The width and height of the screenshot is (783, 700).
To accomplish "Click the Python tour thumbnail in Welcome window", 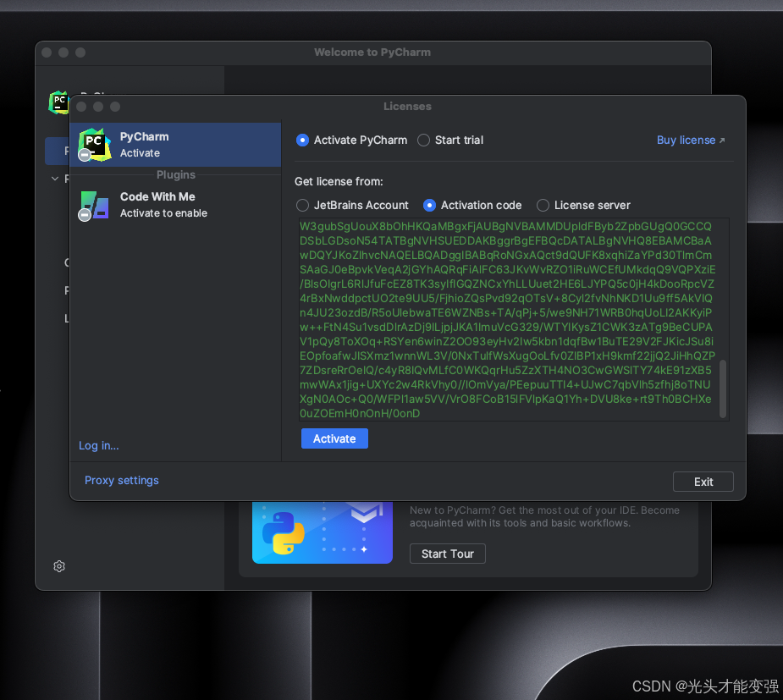I will 323,532.
